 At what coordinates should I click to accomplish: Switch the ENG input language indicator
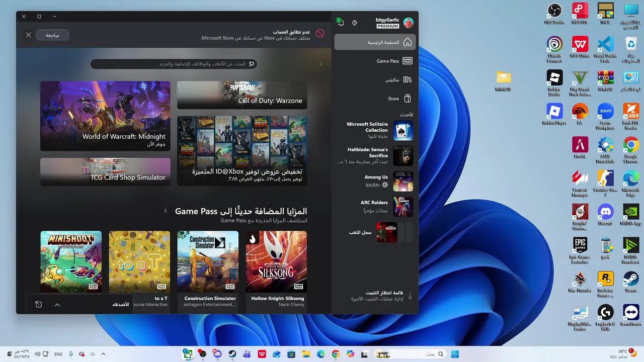(x=58, y=354)
